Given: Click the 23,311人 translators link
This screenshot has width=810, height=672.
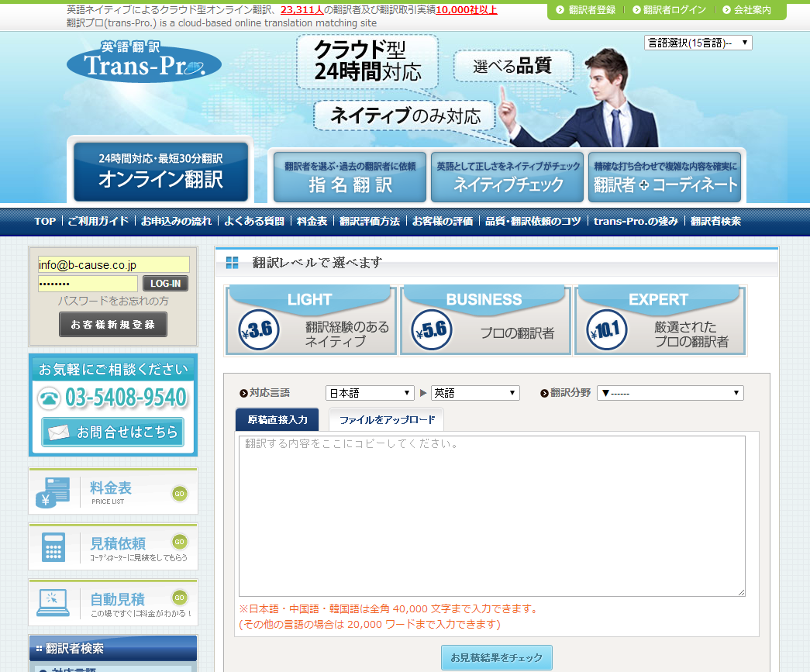Looking at the screenshot, I should pos(302,10).
